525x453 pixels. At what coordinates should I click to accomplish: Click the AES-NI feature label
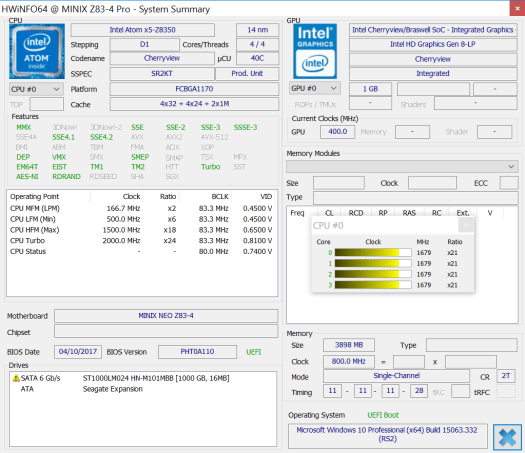[x=27, y=177]
